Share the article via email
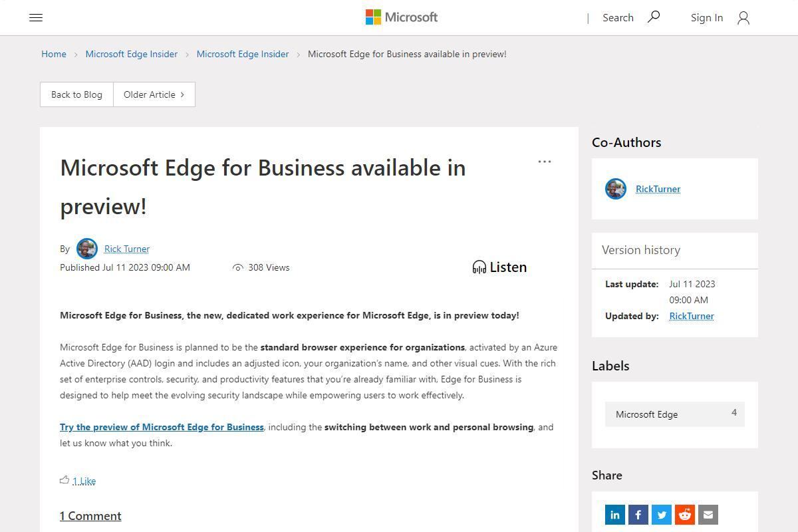The height and width of the screenshot is (532, 798). tap(708, 515)
